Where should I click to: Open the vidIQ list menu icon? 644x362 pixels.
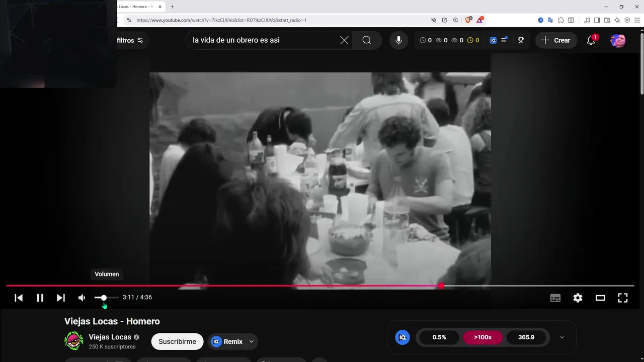(x=505, y=40)
